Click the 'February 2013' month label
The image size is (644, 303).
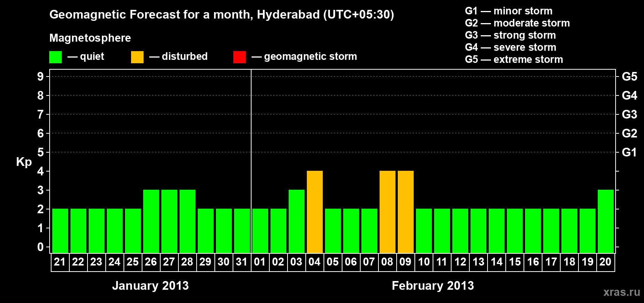[433, 286]
